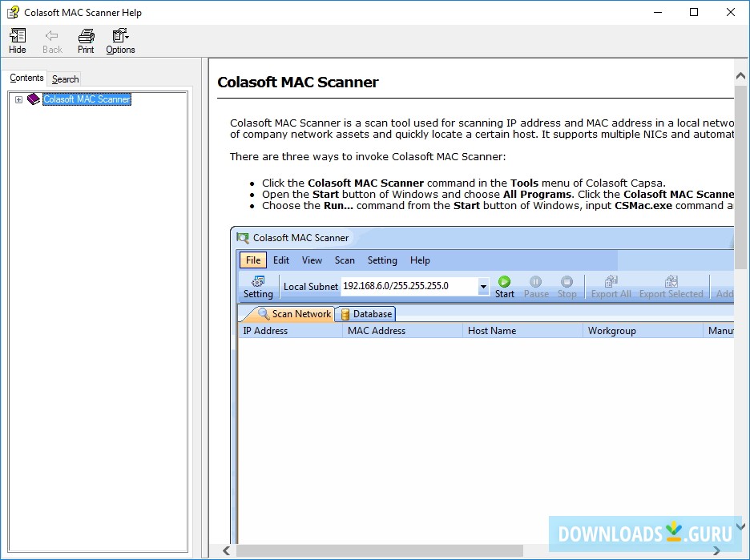
Task: Print the current help topic
Action: 86,41
